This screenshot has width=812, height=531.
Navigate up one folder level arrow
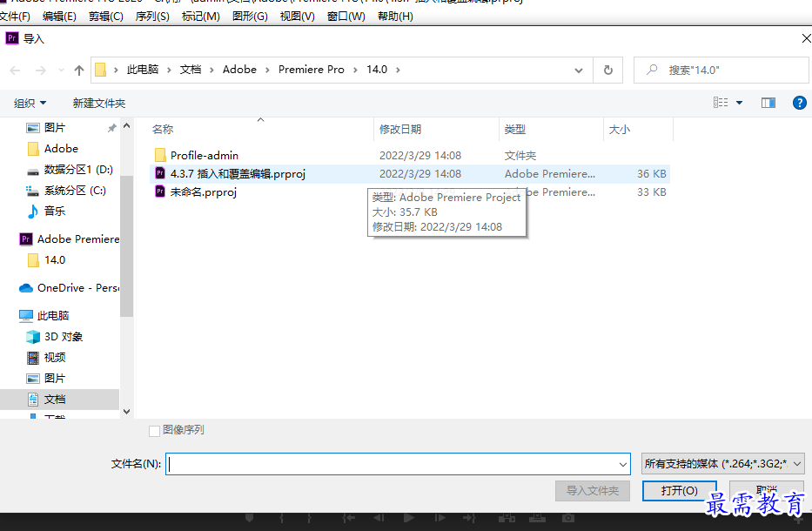[x=78, y=70]
